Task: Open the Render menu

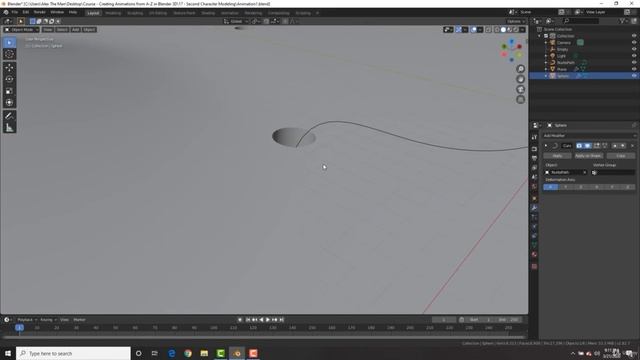Action: click(x=40, y=12)
